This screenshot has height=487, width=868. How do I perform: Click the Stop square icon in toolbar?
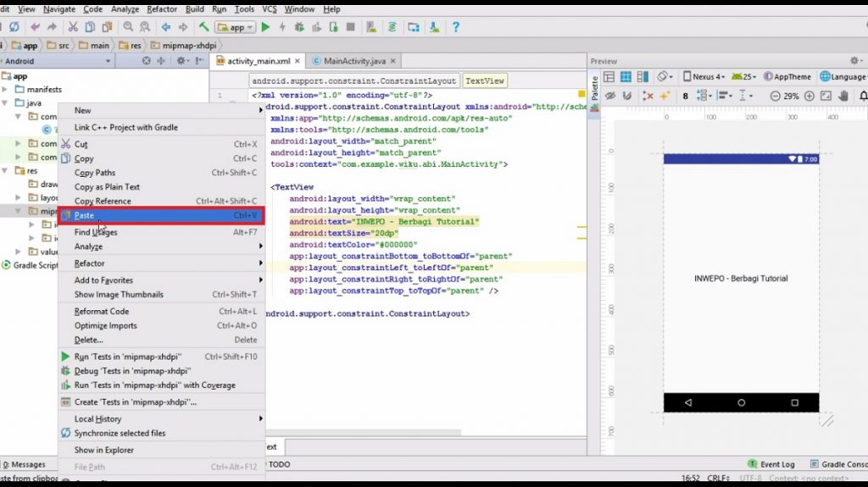point(351,27)
